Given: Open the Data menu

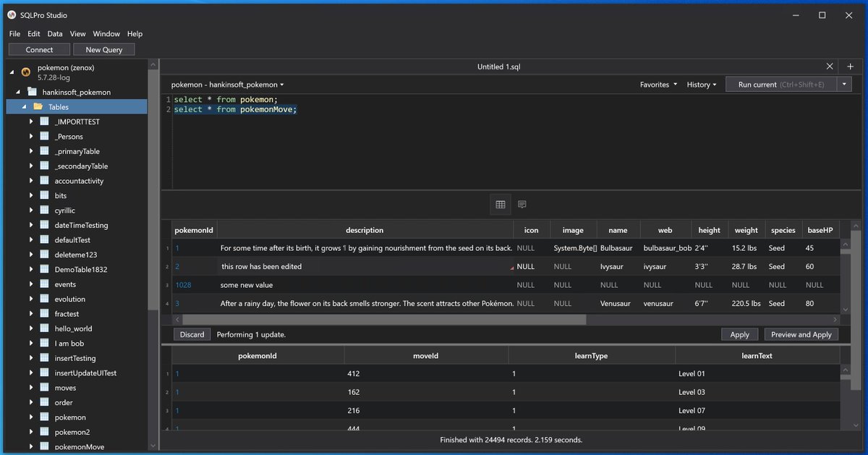Looking at the screenshot, I should 55,34.
